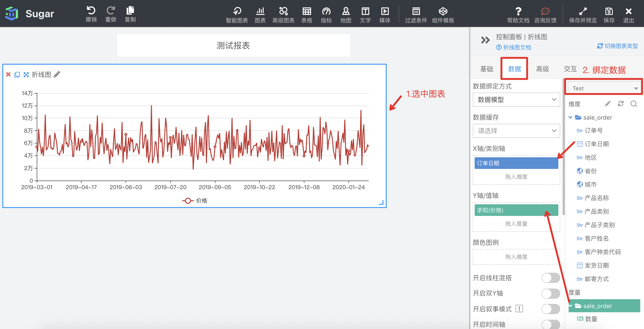Show narrative mode info icon
Viewport: 644px width, 329px height.
[x=519, y=309]
